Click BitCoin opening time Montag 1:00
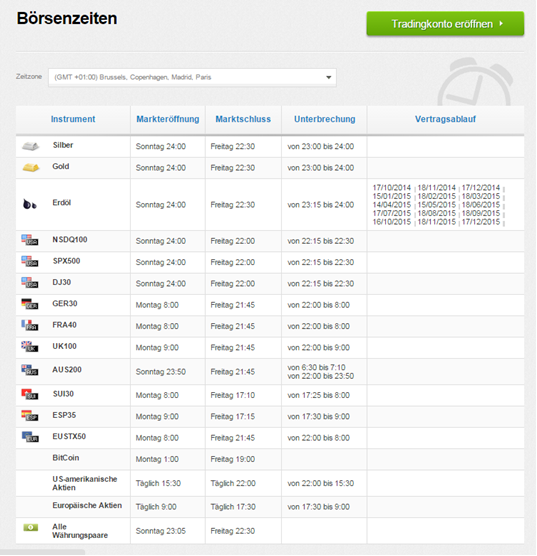This screenshot has width=537, height=556. (x=157, y=459)
